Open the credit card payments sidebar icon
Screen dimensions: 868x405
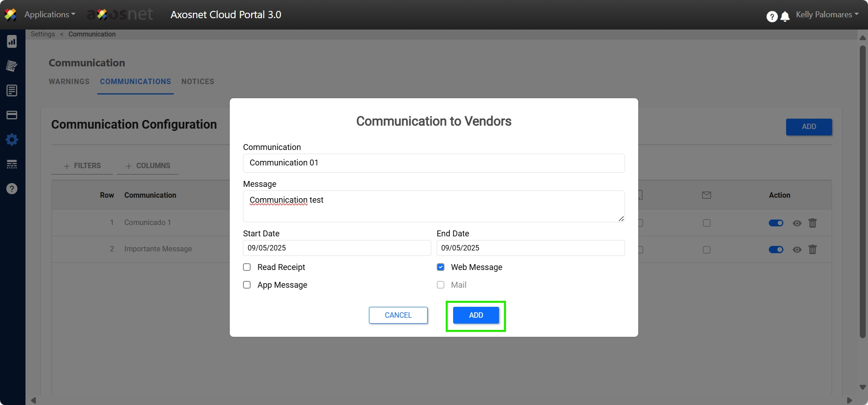[12, 115]
